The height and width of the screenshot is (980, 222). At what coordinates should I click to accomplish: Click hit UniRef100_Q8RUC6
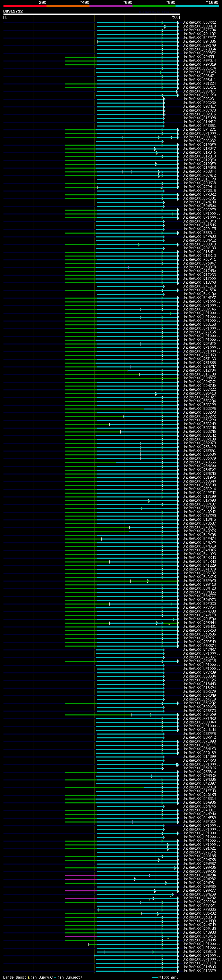pyautogui.click(x=199, y=114)
